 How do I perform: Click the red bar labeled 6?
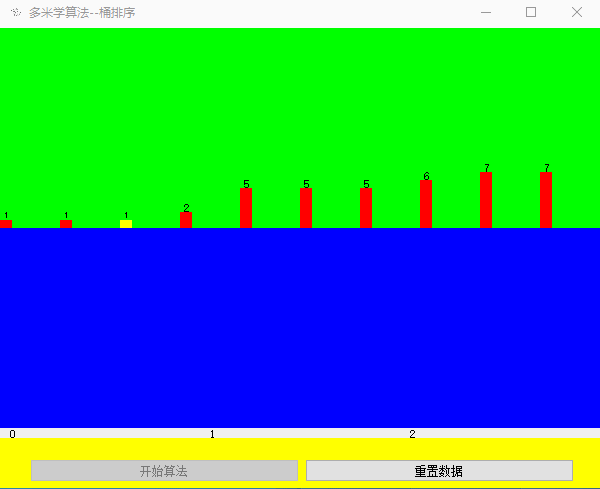426,204
